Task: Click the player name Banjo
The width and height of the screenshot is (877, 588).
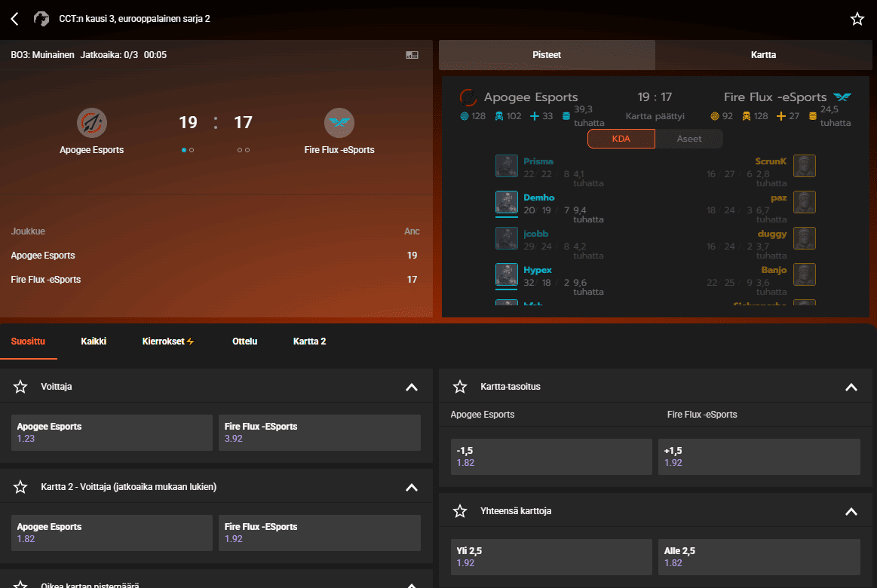Action: [x=774, y=270]
